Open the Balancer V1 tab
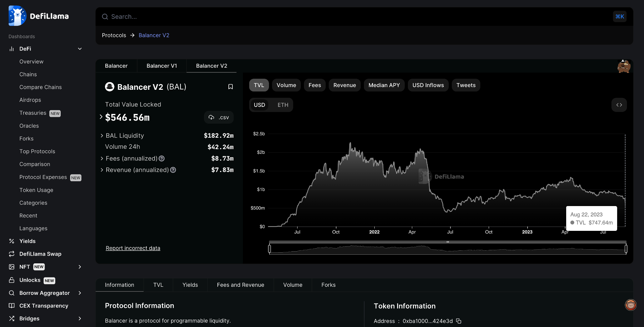The height and width of the screenshot is (327, 644). click(162, 66)
